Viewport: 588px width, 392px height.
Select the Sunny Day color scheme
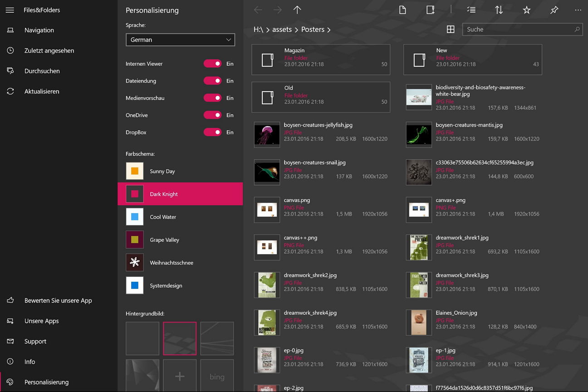[180, 171]
